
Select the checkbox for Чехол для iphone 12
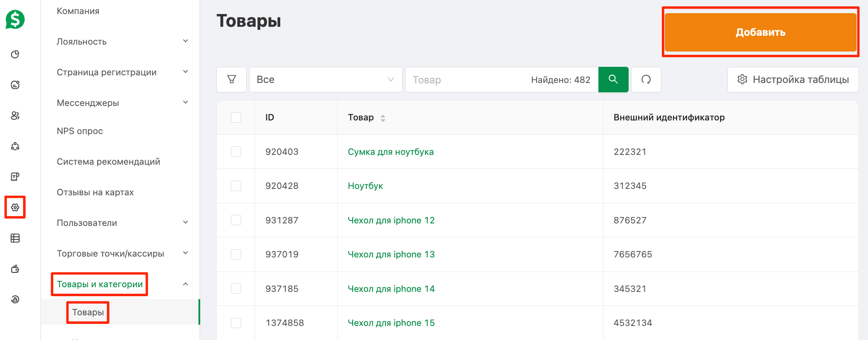pos(236,220)
